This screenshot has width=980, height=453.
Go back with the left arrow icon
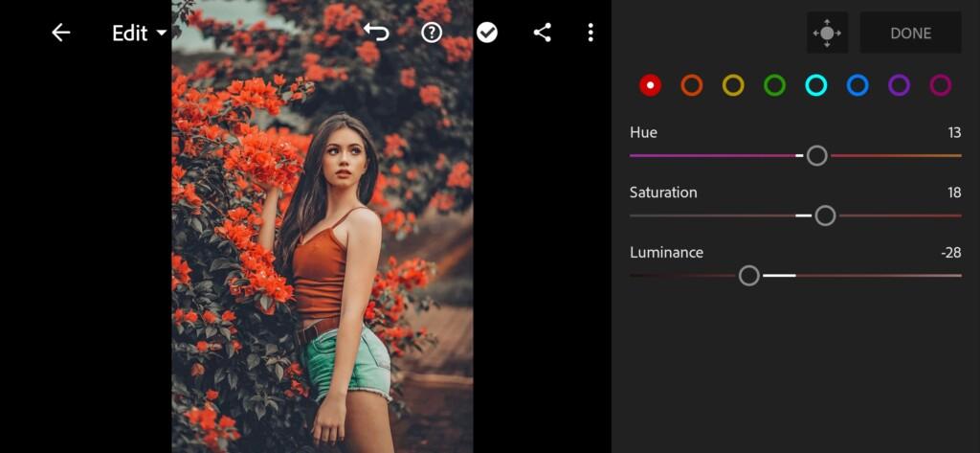(x=60, y=33)
